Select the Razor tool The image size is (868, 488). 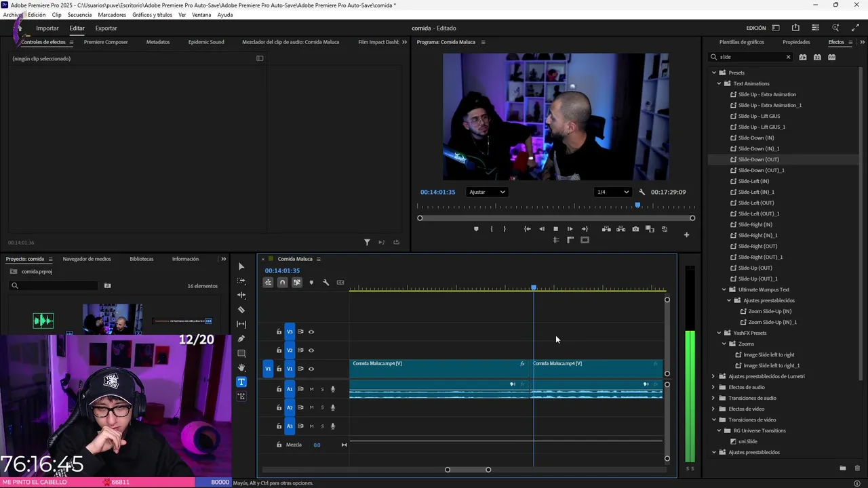pos(241,310)
